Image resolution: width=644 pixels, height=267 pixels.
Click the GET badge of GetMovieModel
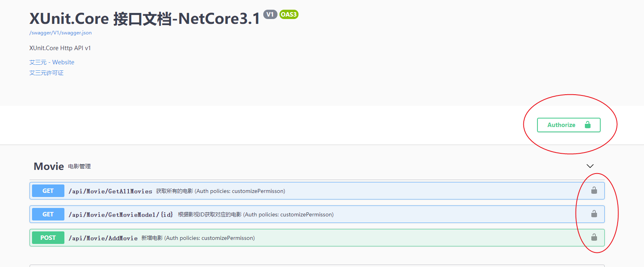point(48,214)
